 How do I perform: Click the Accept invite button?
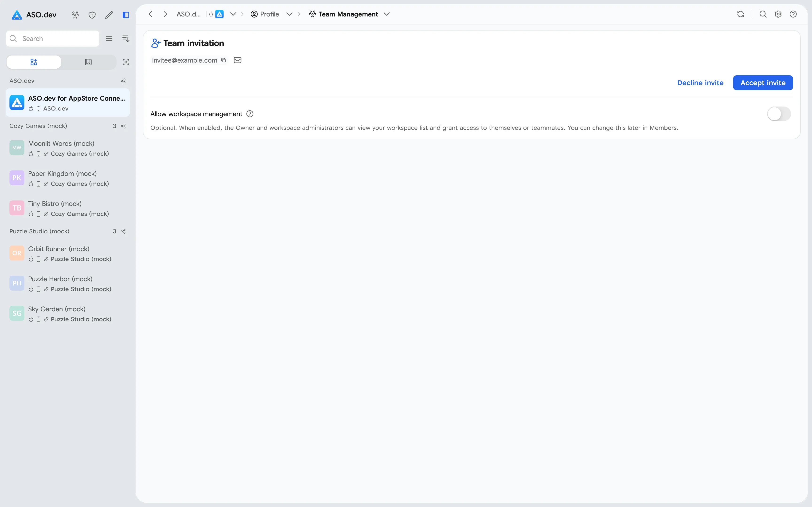[763, 83]
